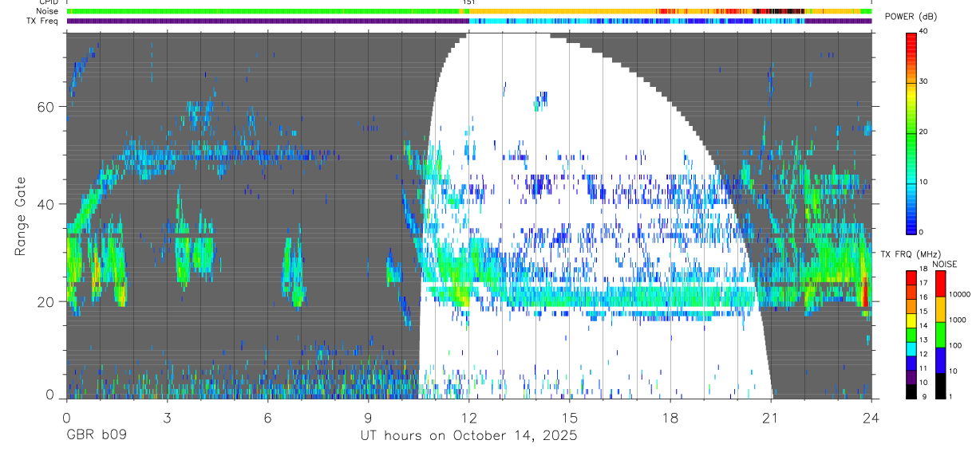This screenshot has height=452, width=980.
Task: Click the '30' tick on POWER scale
Action: pos(923,82)
